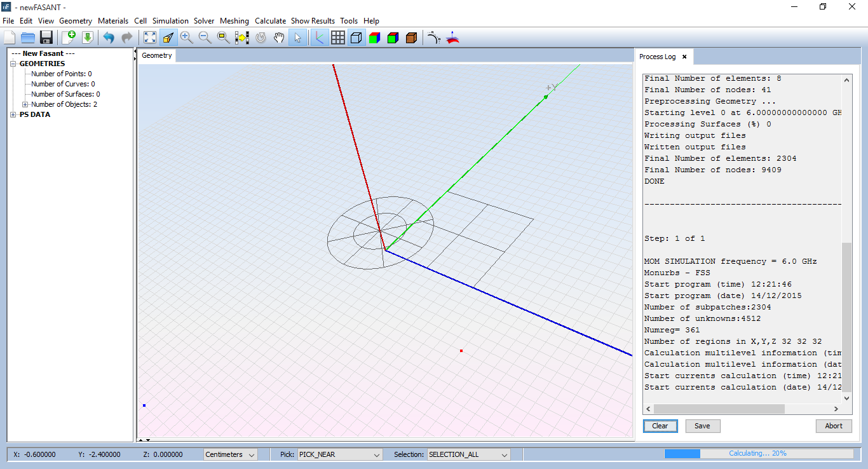Click the Undo arrow icon
Viewport: 868px width, 469px height.
(109, 37)
